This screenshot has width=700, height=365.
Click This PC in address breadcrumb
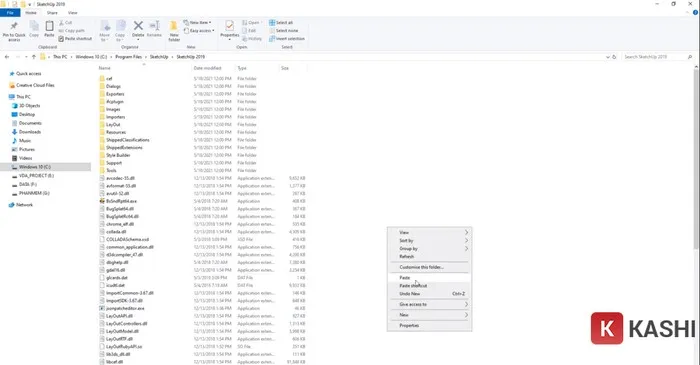[x=60, y=57]
